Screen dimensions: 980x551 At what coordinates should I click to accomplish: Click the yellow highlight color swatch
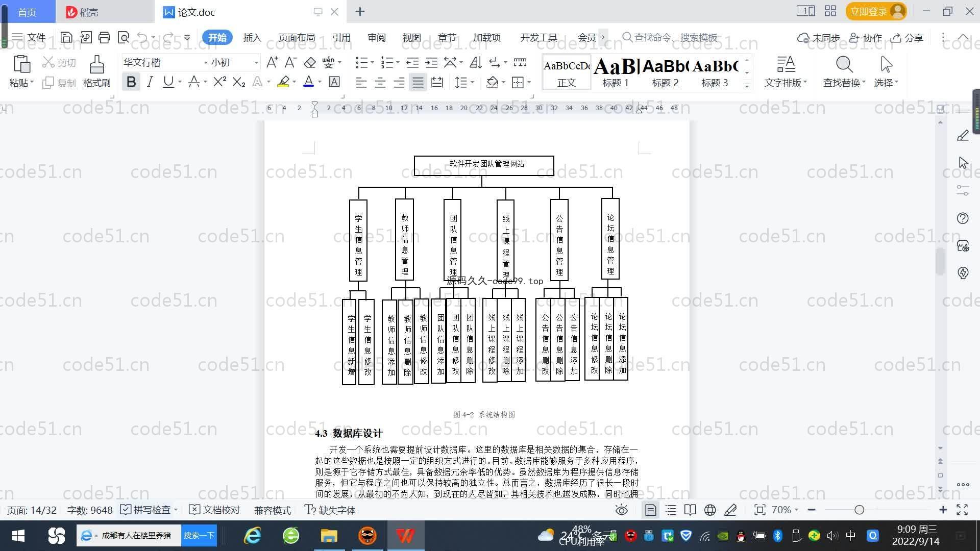(x=283, y=82)
